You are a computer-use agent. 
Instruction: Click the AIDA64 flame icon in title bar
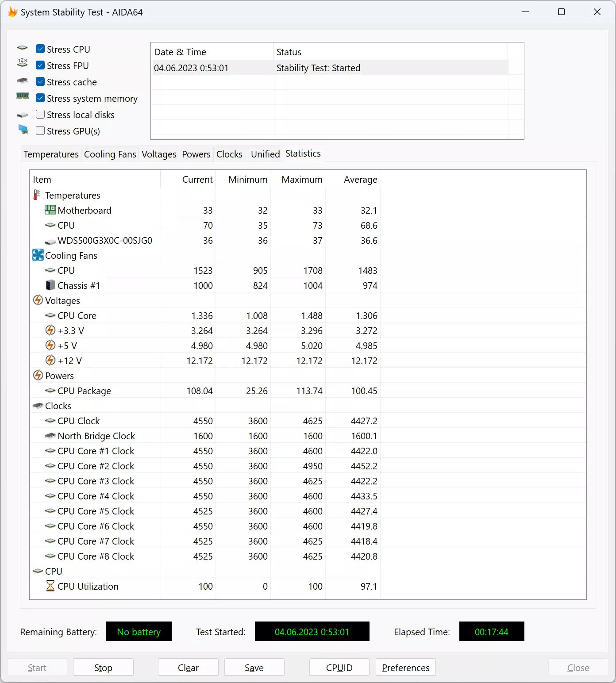pyautogui.click(x=12, y=12)
